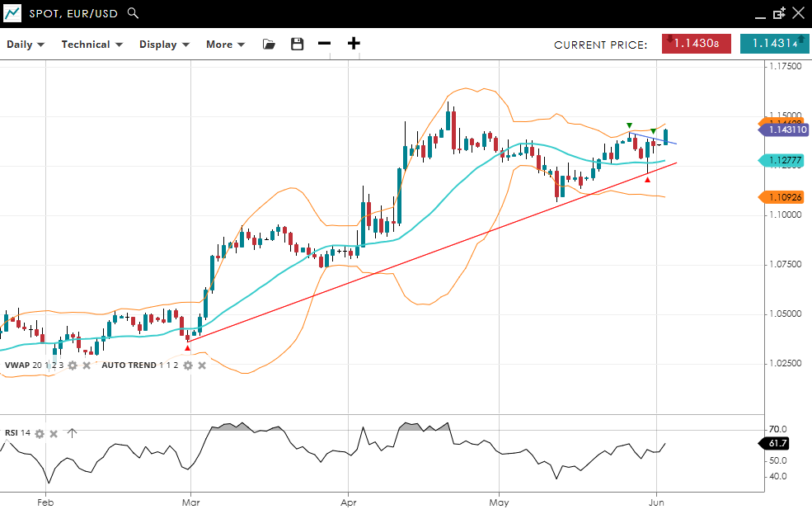812x514 pixels.
Task: Zoom out with the minus icon
Action: click(x=325, y=44)
